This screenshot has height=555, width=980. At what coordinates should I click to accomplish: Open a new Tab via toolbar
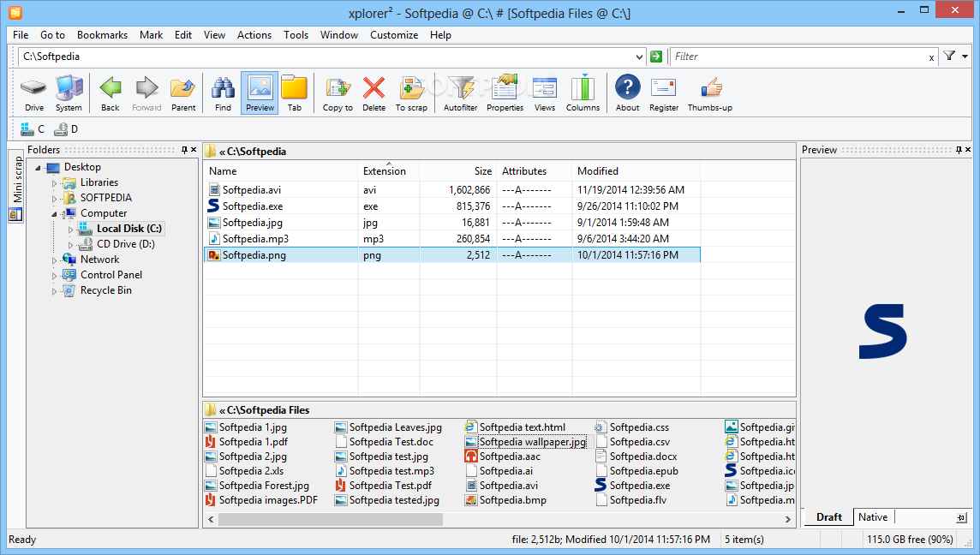[295, 93]
